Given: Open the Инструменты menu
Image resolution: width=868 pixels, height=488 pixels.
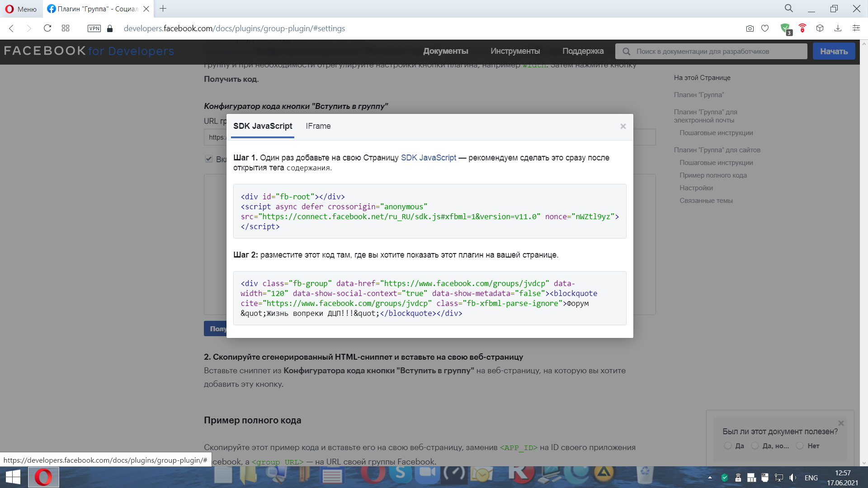Looking at the screenshot, I should click(515, 52).
